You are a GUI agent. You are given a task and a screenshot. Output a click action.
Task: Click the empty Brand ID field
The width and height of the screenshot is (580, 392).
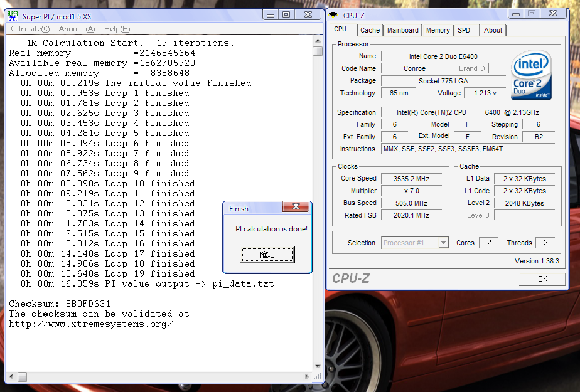[497, 69]
